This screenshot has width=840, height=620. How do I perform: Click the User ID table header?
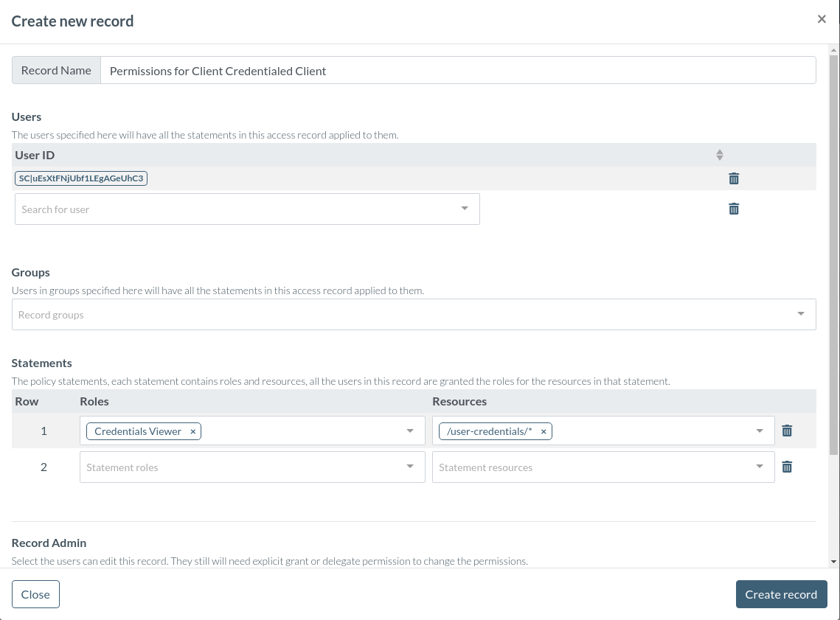coord(35,155)
